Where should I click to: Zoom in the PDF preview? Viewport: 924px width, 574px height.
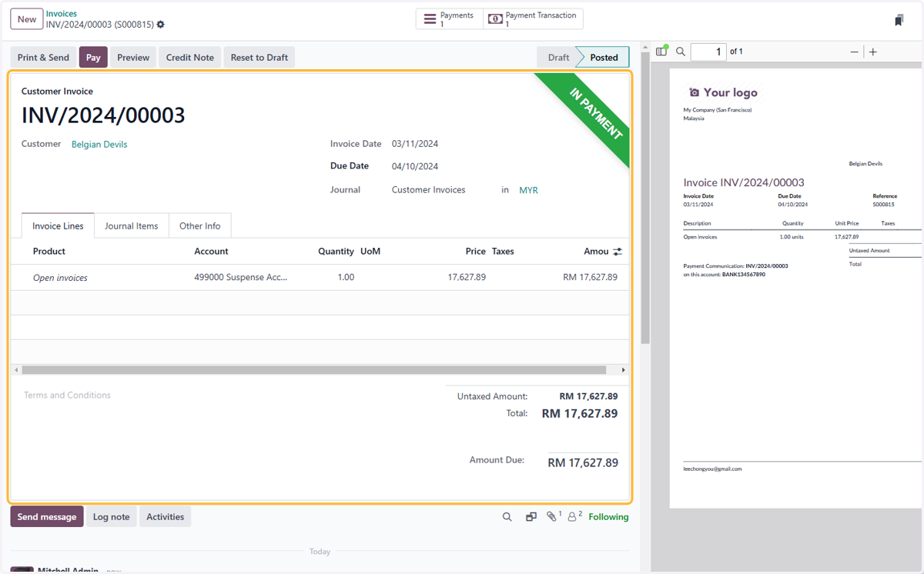(872, 52)
